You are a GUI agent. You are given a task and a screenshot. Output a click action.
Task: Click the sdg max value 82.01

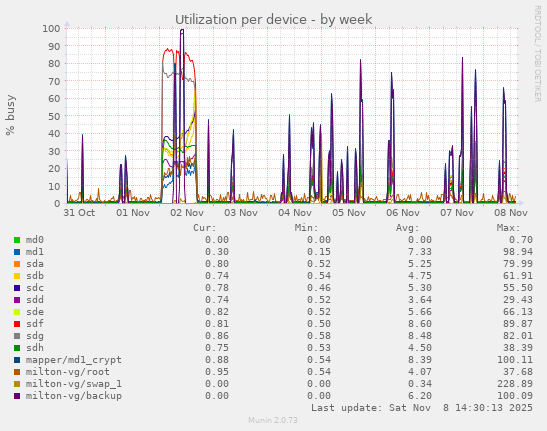tap(518, 336)
